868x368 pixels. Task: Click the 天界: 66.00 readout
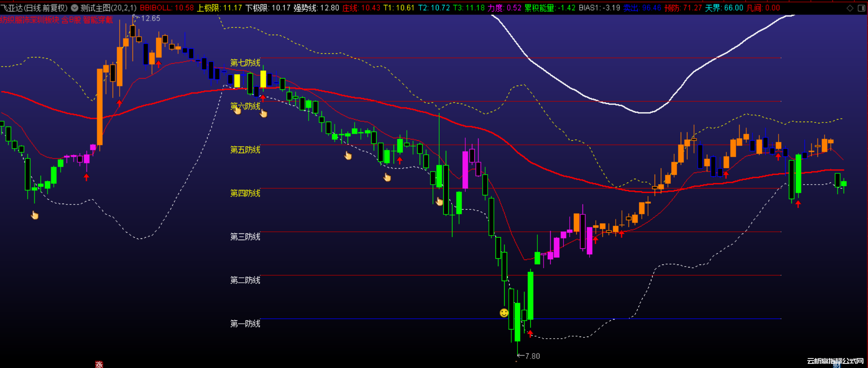[724, 8]
